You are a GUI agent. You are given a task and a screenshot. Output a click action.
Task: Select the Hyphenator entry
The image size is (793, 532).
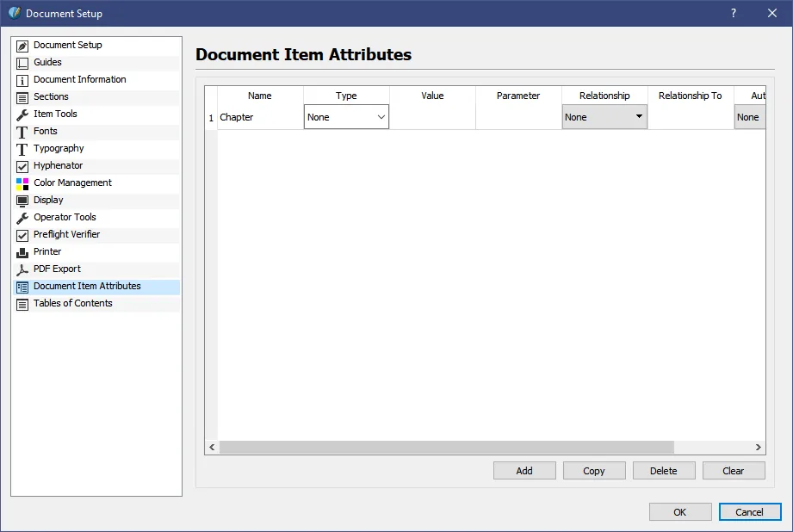click(x=96, y=165)
